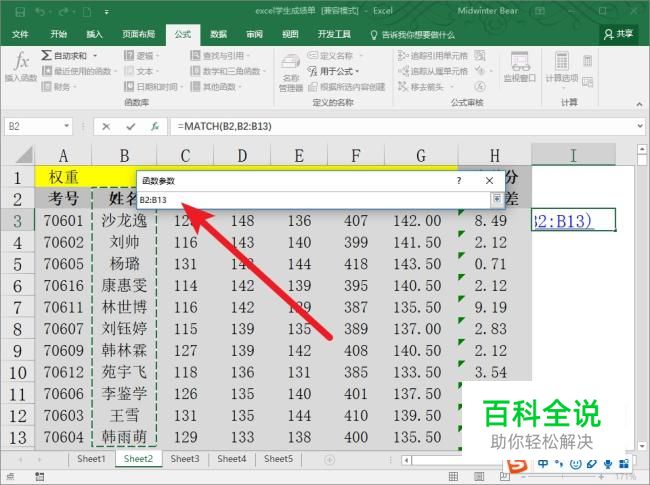Open Lookup & Reference (查找与引用) functions
Image resolution: width=650 pixels, height=485 pixels.
click(220, 56)
